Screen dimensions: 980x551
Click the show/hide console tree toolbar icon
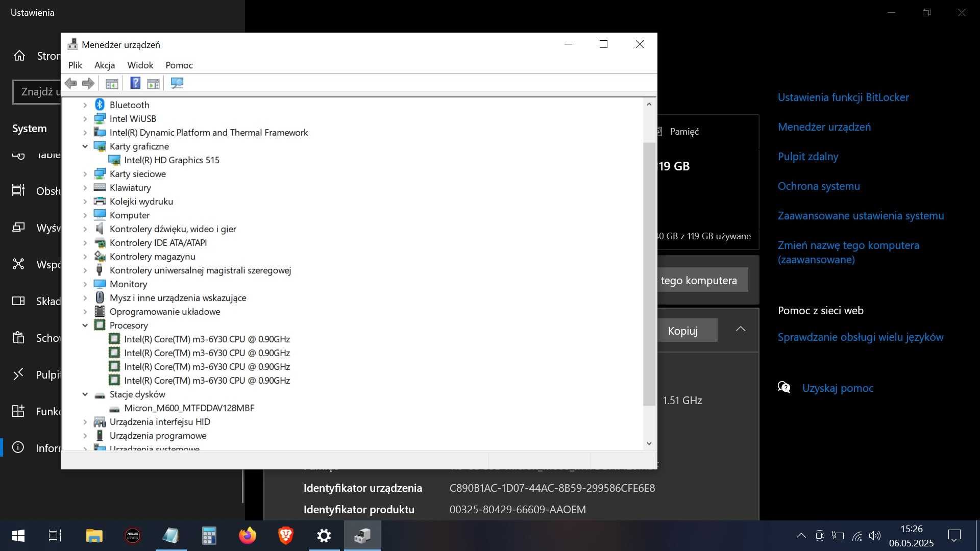click(x=112, y=83)
